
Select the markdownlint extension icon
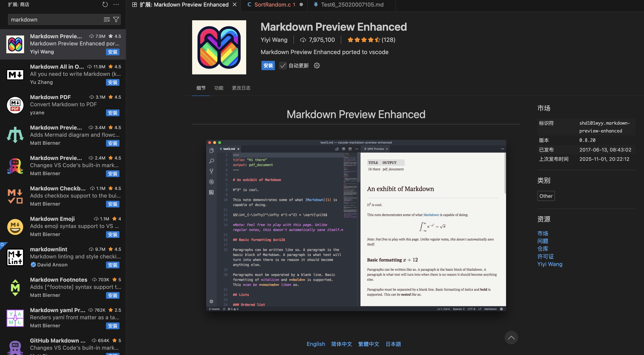15,257
